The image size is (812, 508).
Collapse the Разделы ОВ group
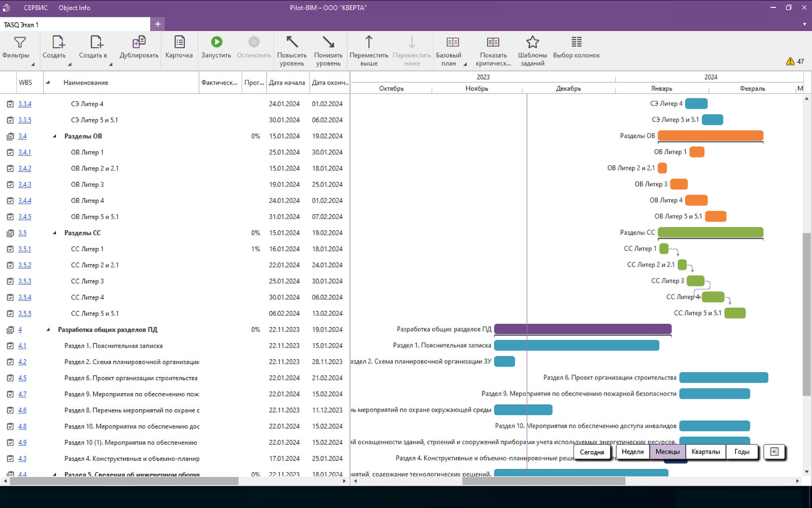54,136
